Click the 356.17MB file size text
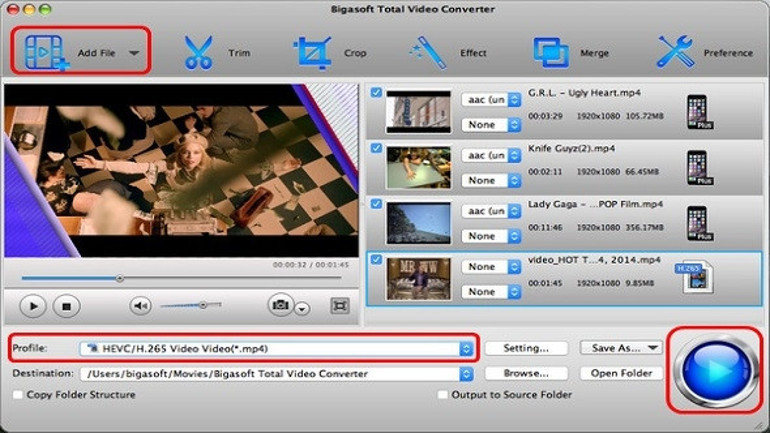Image resolution: width=770 pixels, height=433 pixels. 644,227
